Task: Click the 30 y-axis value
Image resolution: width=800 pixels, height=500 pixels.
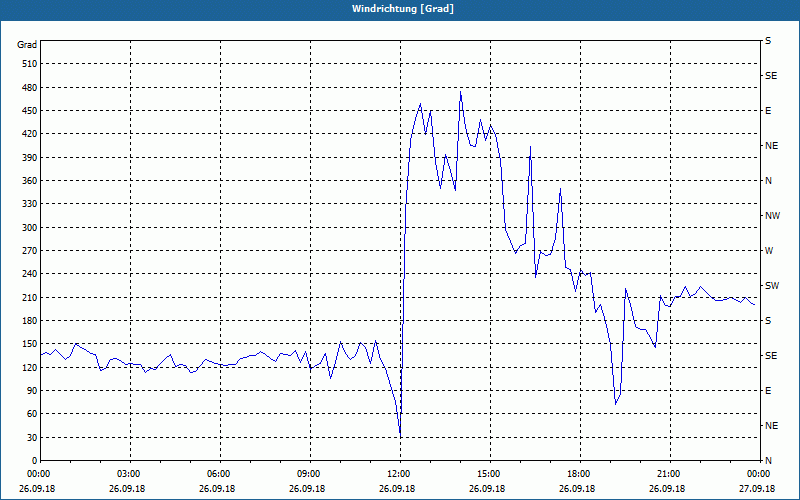Action: point(32,438)
